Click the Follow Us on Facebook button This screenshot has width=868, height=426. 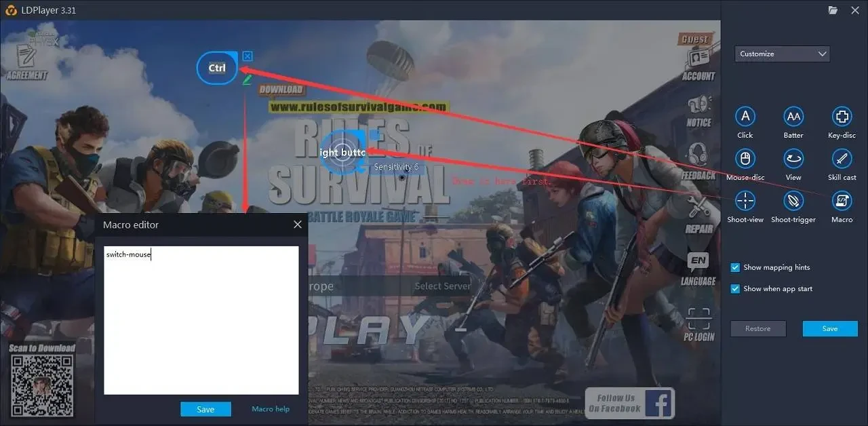coord(630,403)
